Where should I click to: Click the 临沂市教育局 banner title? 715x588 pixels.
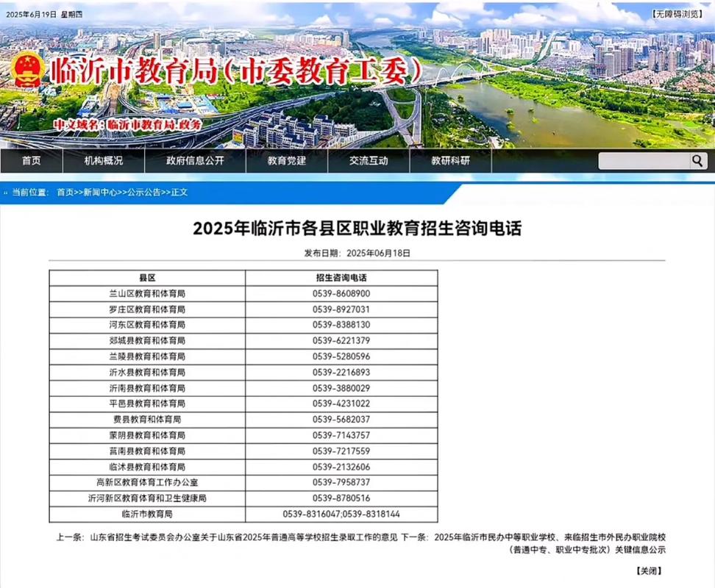[235, 70]
